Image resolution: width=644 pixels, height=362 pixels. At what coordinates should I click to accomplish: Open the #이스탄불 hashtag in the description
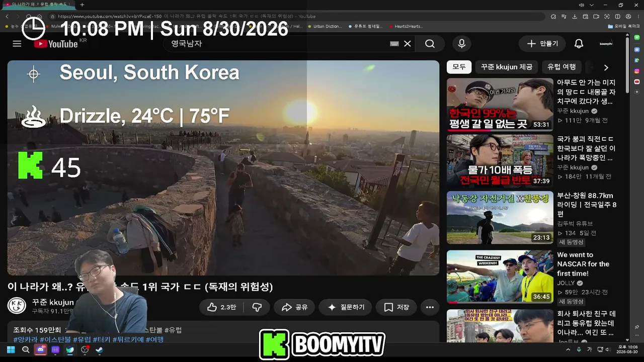pyautogui.click(x=55, y=339)
